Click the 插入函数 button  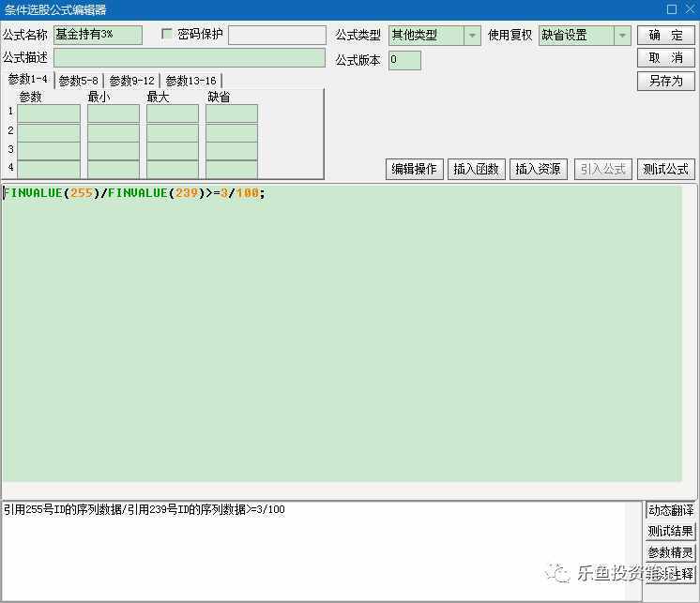(477, 169)
